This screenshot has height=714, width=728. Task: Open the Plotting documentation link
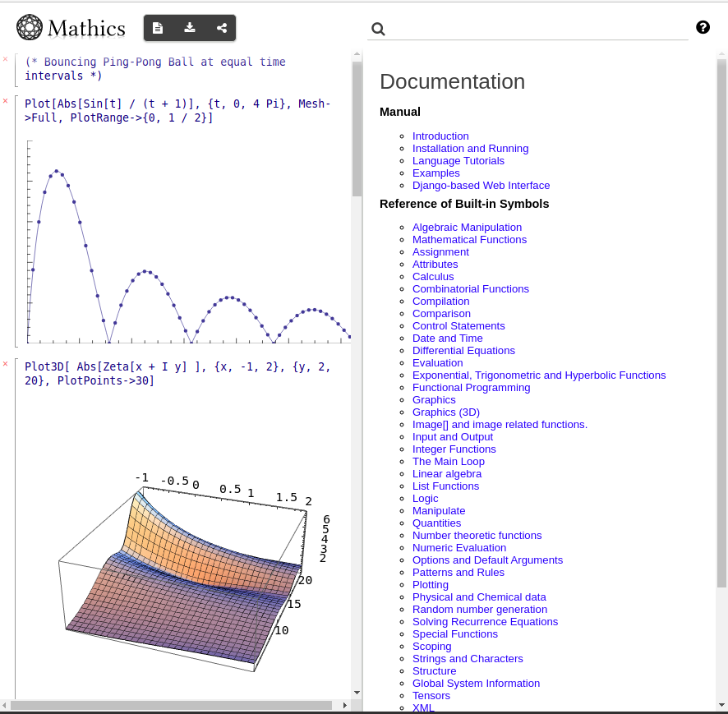[x=430, y=584]
